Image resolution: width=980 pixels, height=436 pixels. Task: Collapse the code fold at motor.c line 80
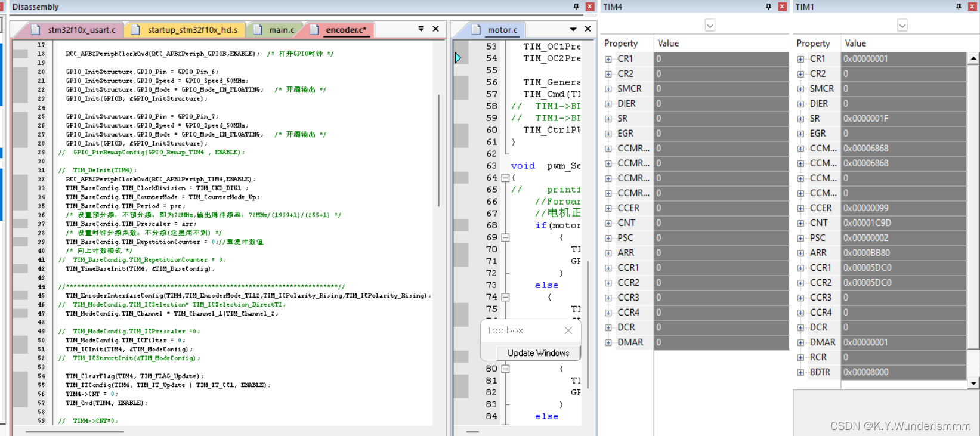coord(505,369)
